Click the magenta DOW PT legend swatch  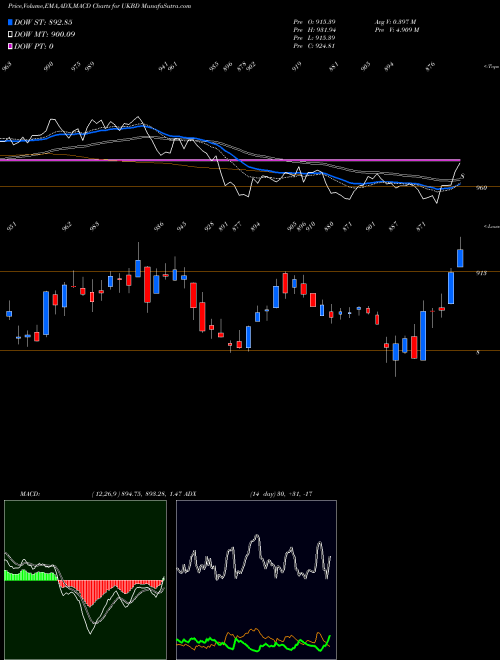click(10, 46)
